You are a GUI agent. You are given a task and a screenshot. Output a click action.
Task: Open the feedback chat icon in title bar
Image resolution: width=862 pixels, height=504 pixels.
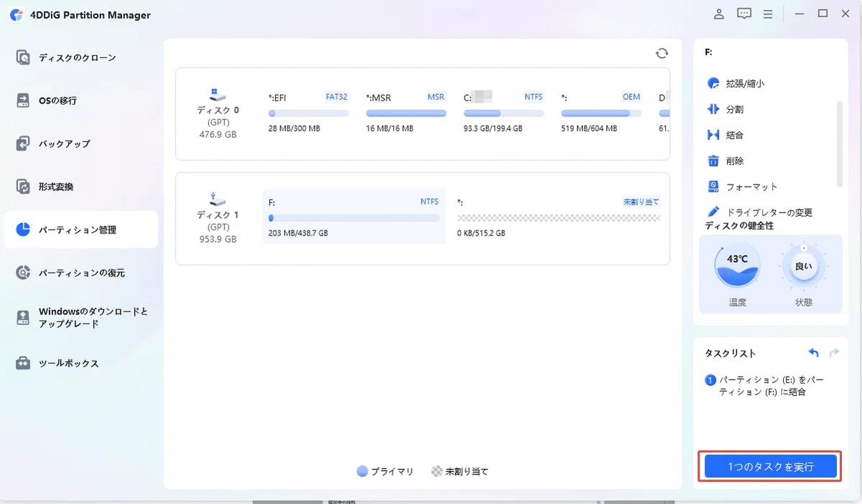(744, 14)
